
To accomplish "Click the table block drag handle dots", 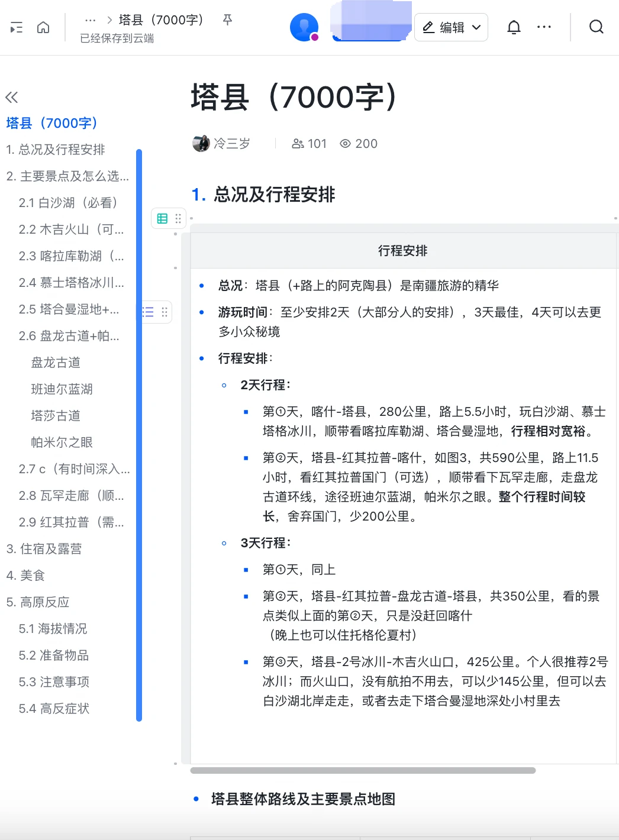I will pos(178,218).
